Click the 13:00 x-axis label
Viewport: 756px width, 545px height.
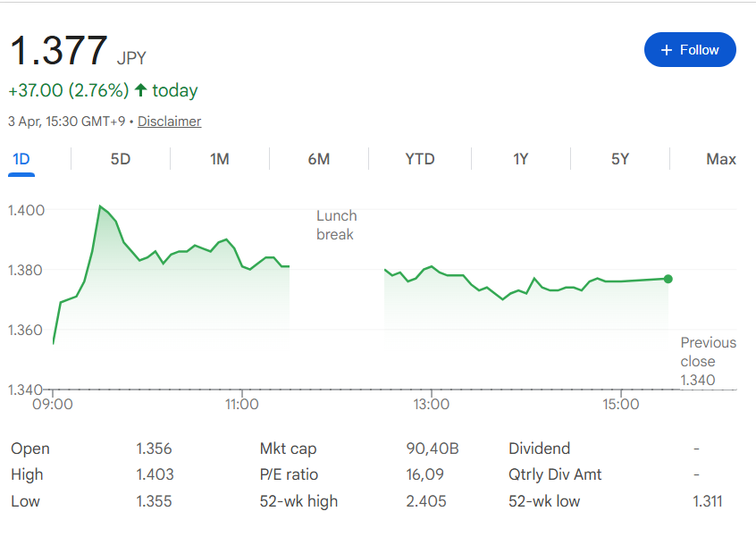(431, 404)
